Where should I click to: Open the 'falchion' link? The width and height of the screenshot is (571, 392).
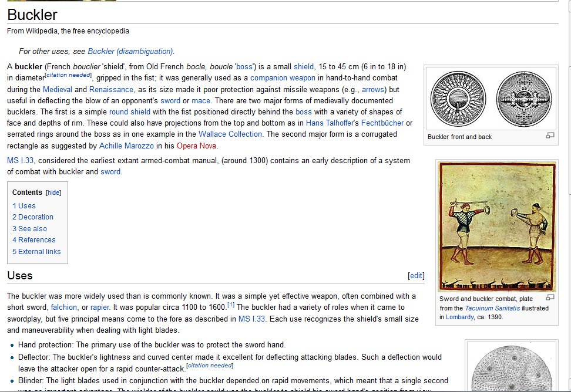pyautogui.click(x=63, y=307)
